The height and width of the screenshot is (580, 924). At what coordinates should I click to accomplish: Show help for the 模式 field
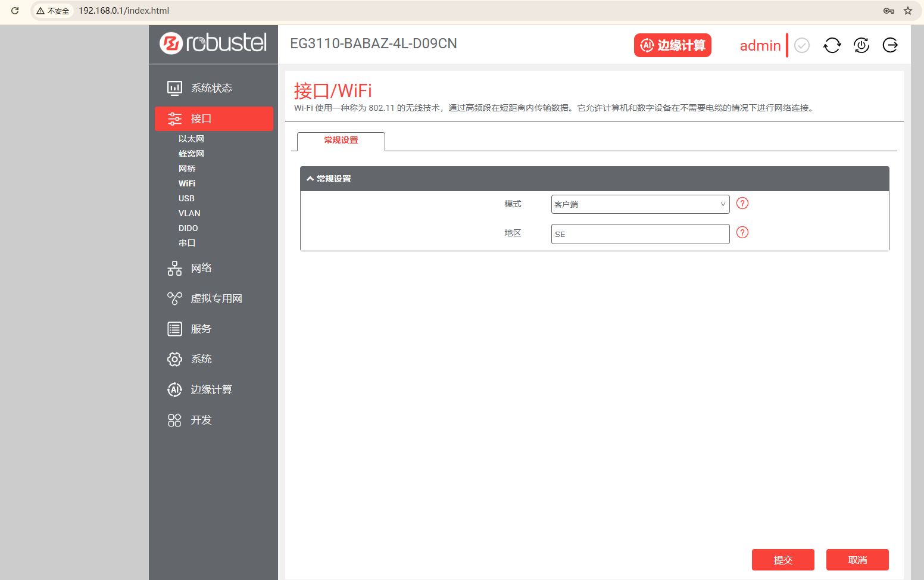(x=742, y=203)
